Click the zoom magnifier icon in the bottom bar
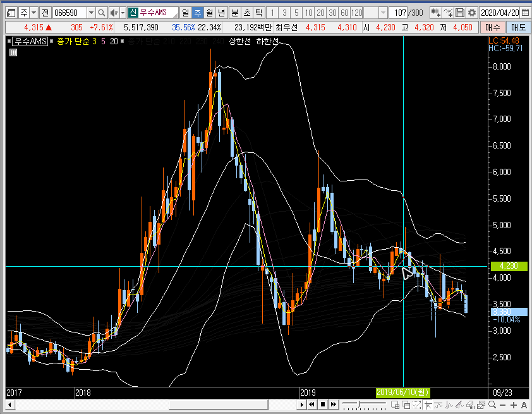 point(492,405)
